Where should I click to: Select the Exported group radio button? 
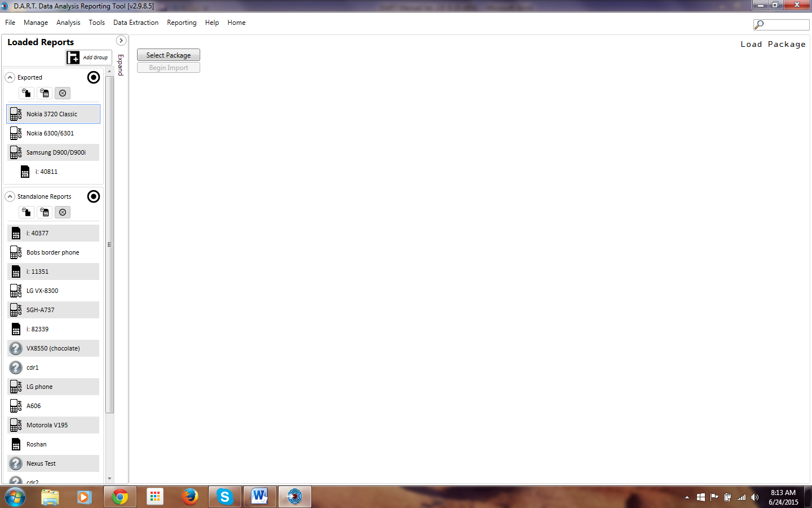94,77
